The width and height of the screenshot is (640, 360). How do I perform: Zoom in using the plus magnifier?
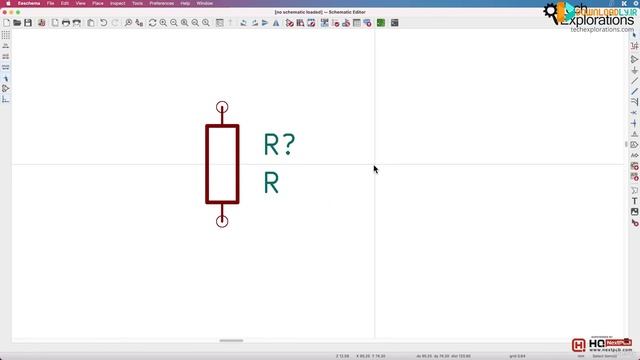(163, 23)
